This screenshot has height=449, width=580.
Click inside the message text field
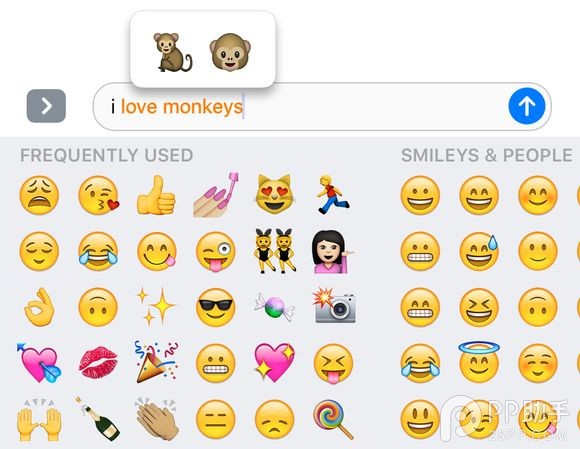[322, 107]
